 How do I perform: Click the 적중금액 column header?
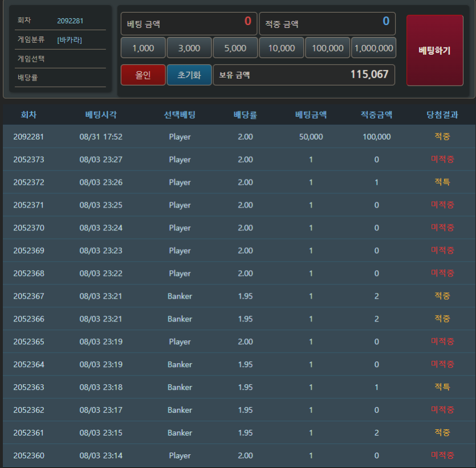coord(376,115)
